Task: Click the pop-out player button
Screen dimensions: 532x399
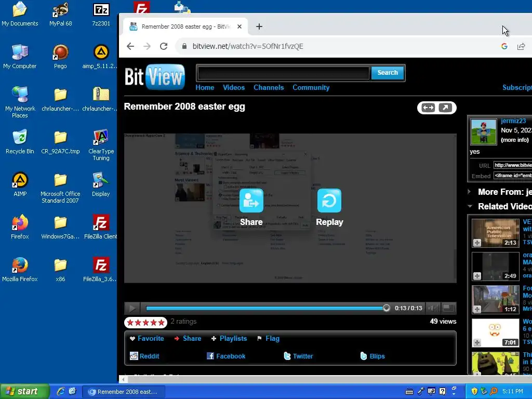Action: click(x=445, y=108)
